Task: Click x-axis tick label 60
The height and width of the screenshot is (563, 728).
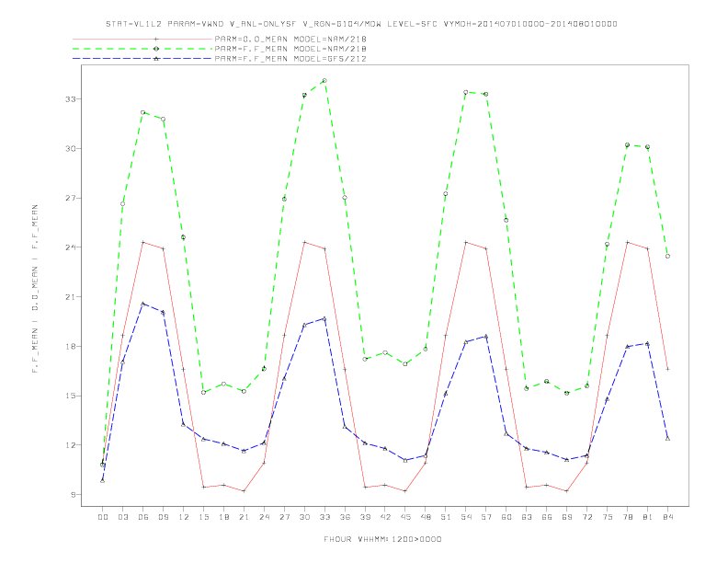Action: (506, 517)
